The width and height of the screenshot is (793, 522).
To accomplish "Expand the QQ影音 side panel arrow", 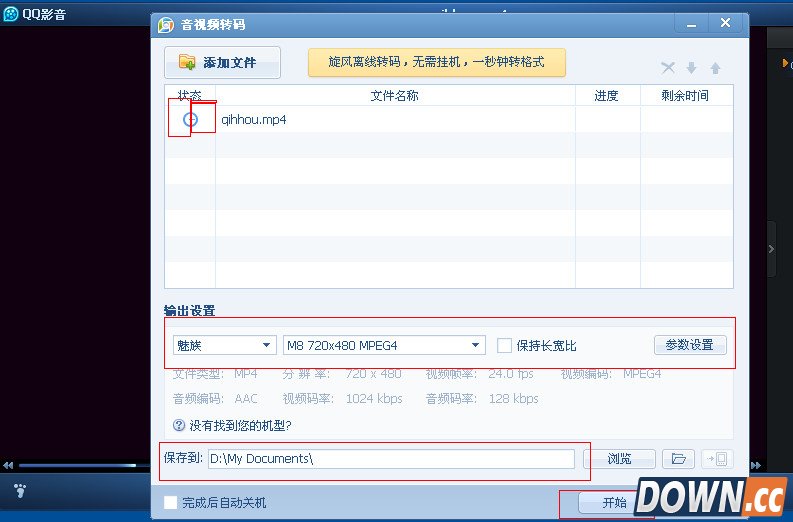I will [x=771, y=249].
